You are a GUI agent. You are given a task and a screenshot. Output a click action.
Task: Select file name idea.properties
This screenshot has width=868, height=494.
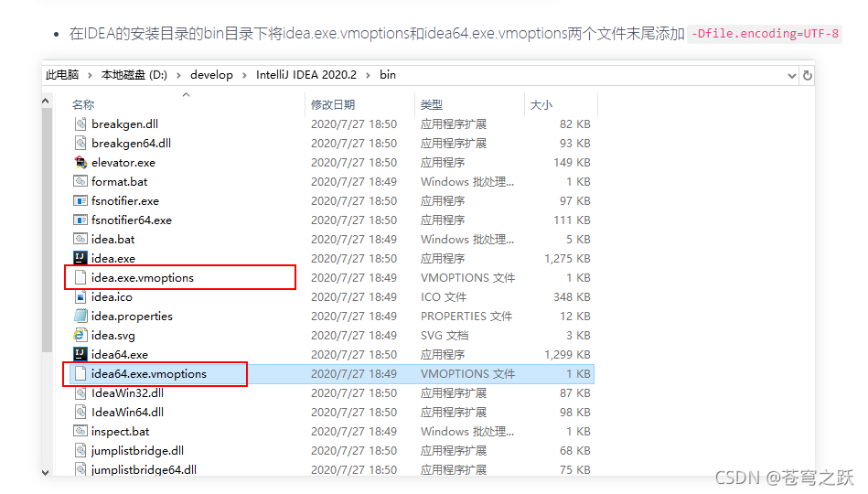tap(132, 317)
